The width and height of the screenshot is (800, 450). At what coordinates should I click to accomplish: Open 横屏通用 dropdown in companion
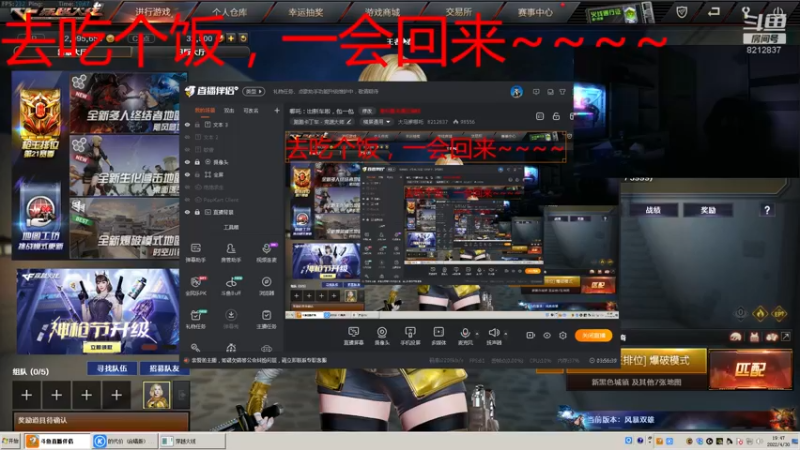[x=376, y=122]
